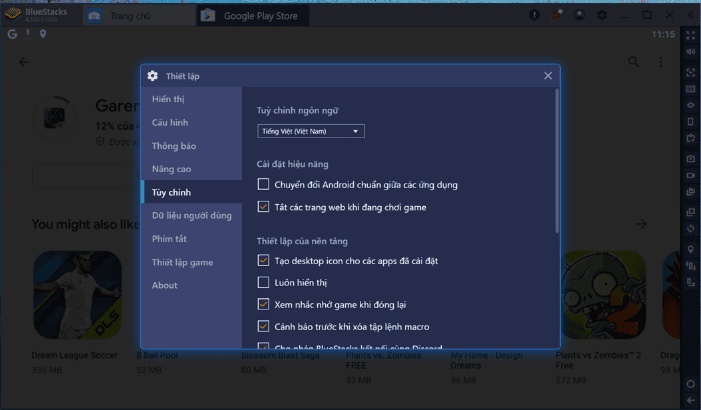Click the fullscreen expand icon in right sidebar
The width and height of the screenshot is (701, 410).
click(x=691, y=36)
